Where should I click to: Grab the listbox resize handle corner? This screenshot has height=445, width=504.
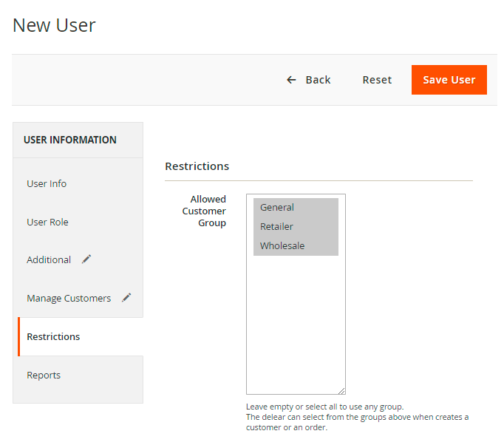point(341,390)
